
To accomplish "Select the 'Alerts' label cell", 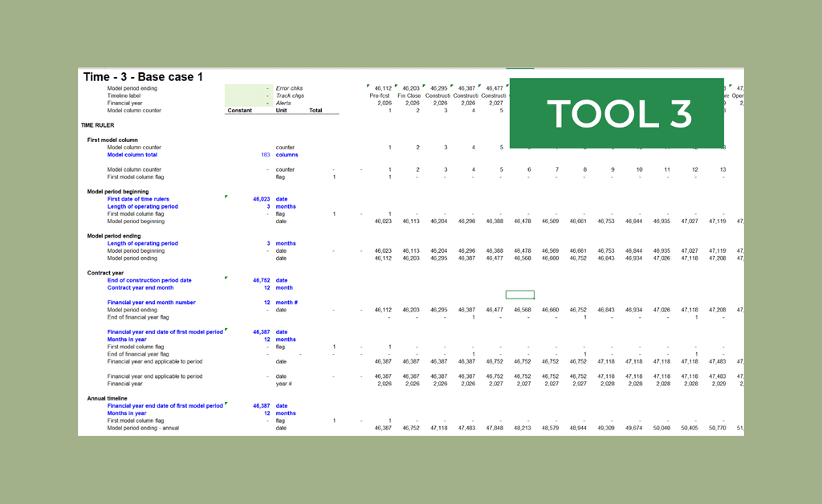I will click(283, 104).
